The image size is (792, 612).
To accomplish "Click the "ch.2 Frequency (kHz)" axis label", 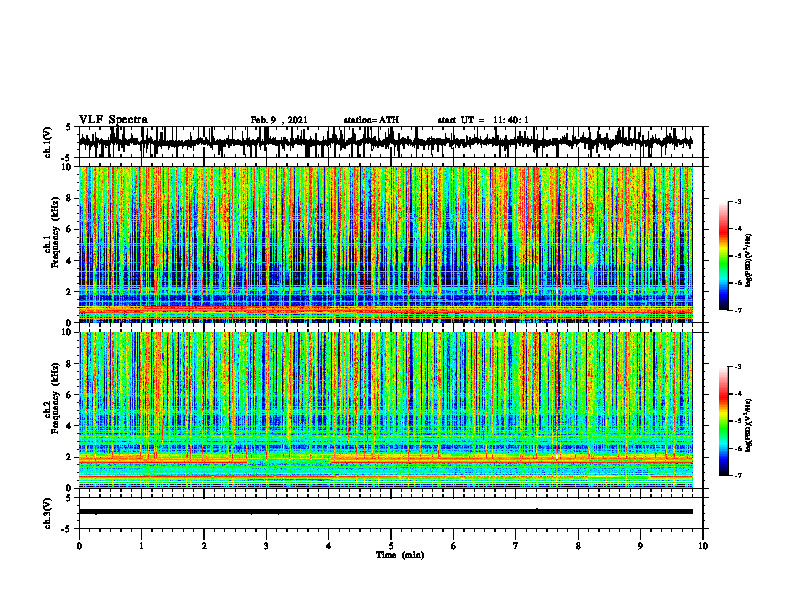I will [52, 398].
